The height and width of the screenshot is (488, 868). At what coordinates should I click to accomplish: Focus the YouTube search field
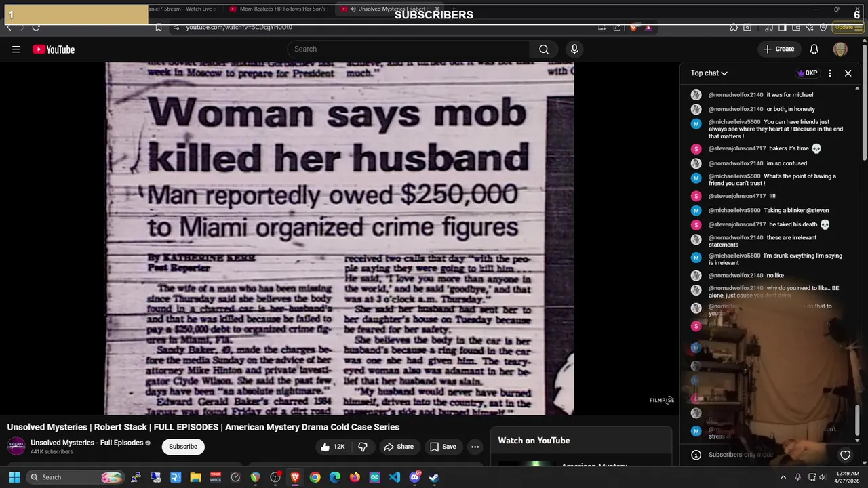(408, 49)
